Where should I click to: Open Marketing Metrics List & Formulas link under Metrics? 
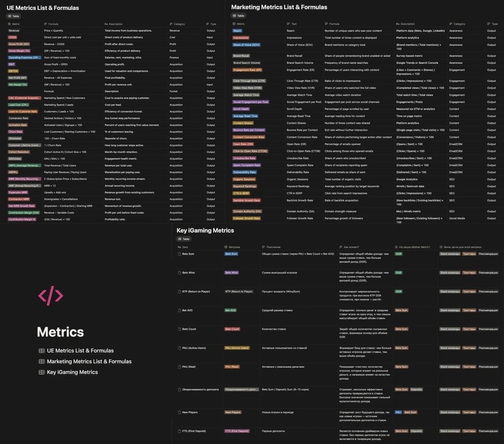[x=89, y=361]
